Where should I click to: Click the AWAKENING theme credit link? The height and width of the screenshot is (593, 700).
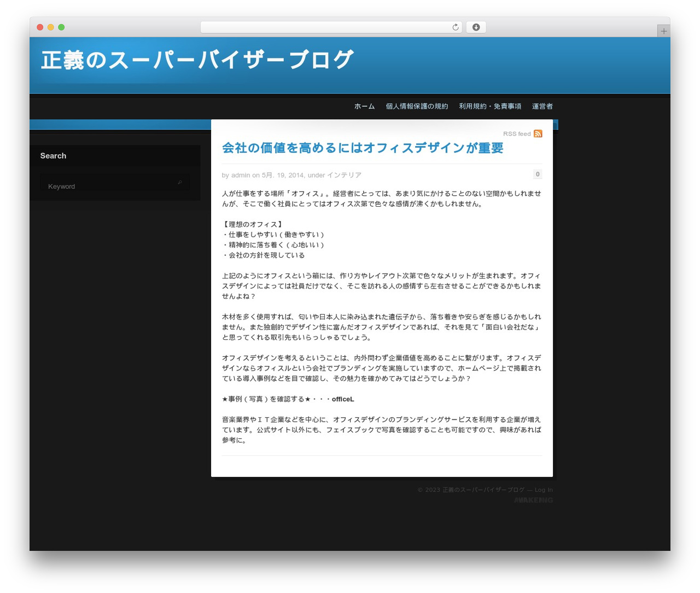[x=533, y=500]
